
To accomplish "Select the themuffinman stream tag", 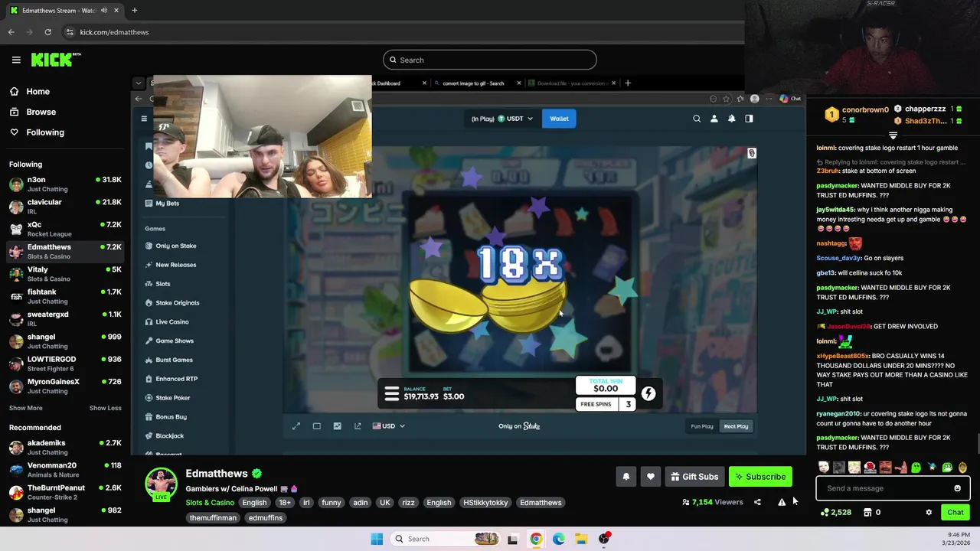I will 213,518.
